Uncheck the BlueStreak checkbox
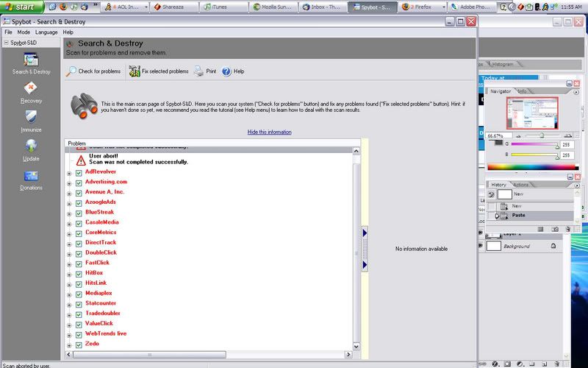588x368 pixels. click(79, 213)
